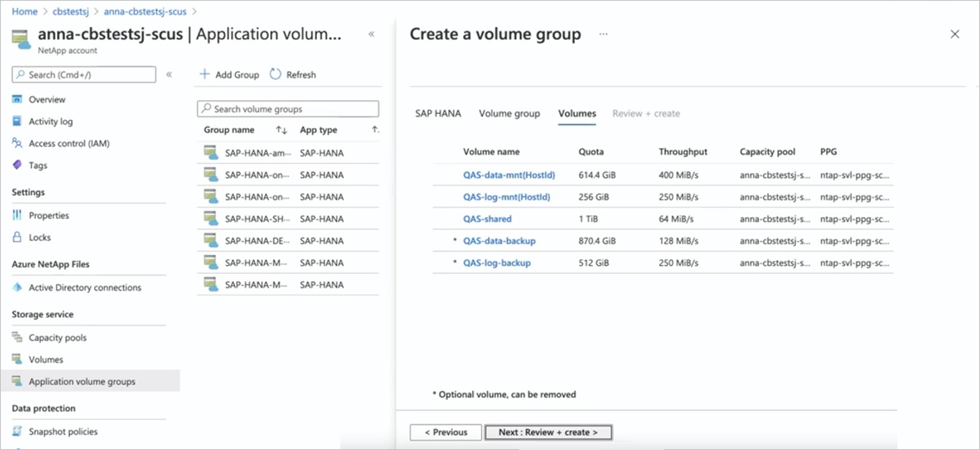The width and height of the screenshot is (980, 450).
Task: Click the icon of the SAP-HANA-am... group row
Action: tap(211, 153)
